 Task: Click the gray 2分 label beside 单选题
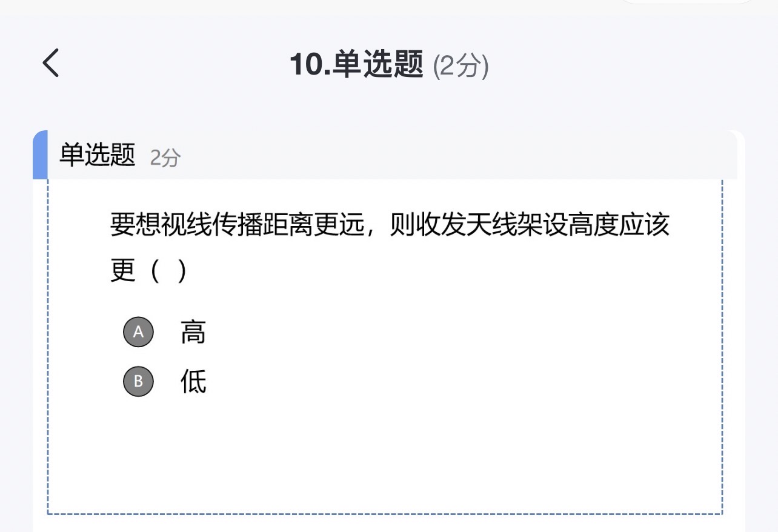(x=165, y=158)
